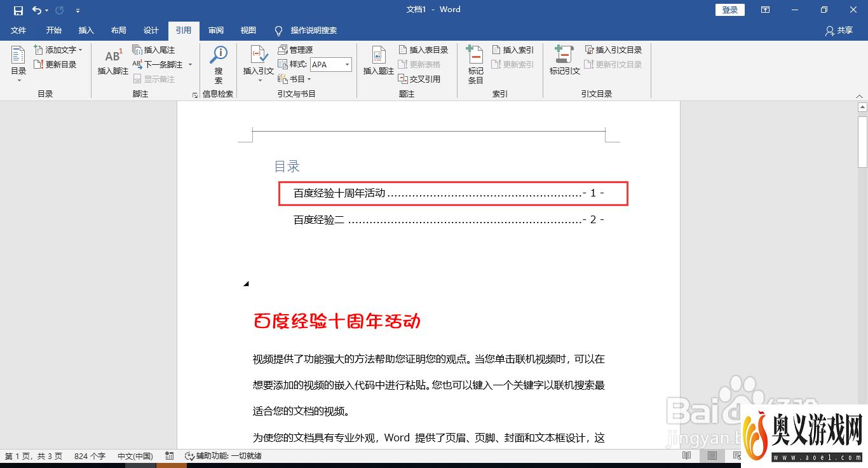Click the 登录 sign-in button
The image size is (868, 468).
pos(730,10)
